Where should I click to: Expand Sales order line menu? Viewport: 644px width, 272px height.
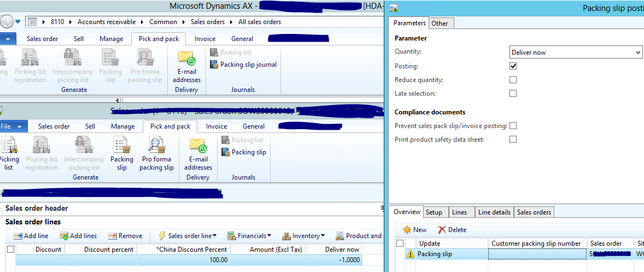point(188,236)
